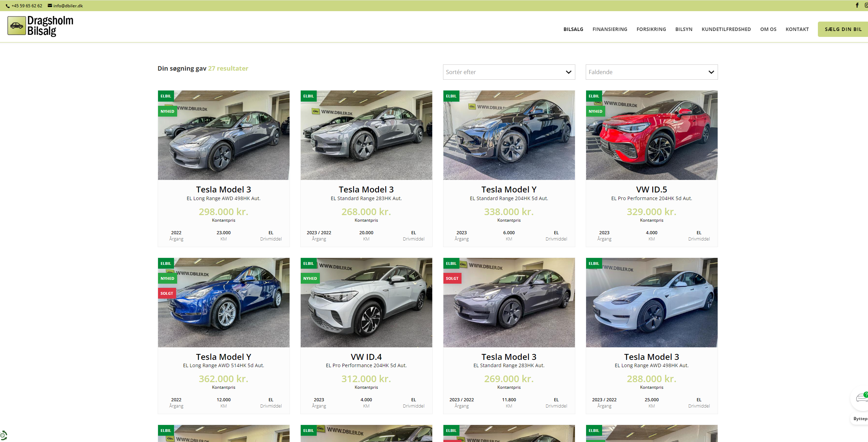
Task: Select BILSYN in the navigation
Action: click(684, 29)
